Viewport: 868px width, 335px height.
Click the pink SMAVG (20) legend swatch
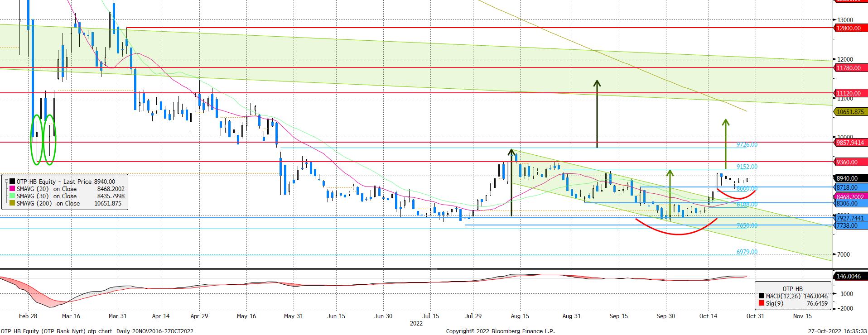pos(12,189)
